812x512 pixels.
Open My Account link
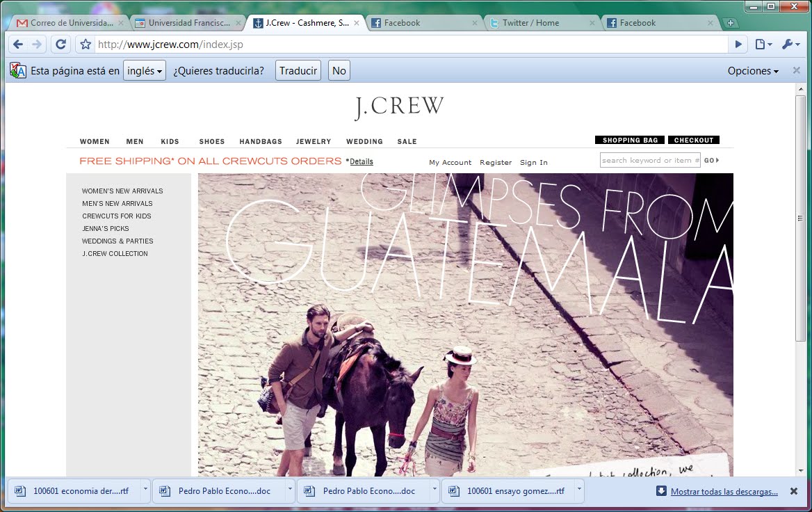(x=450, y=162)
